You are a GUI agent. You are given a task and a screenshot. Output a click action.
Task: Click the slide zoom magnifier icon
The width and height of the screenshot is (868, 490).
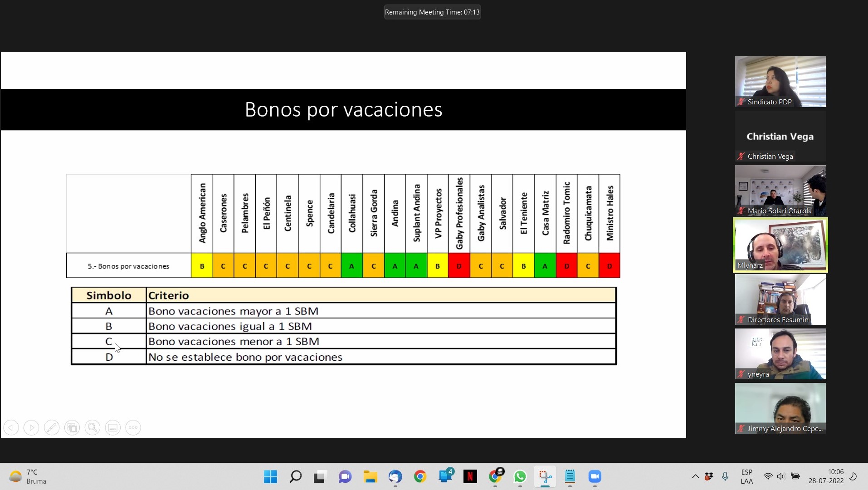[x=93, y=427]
